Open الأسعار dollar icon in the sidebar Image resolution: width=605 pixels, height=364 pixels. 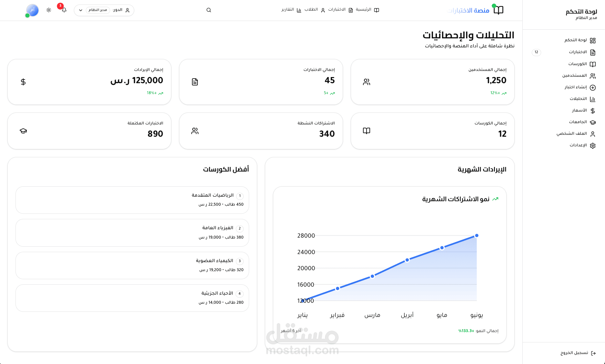point(593,111)
